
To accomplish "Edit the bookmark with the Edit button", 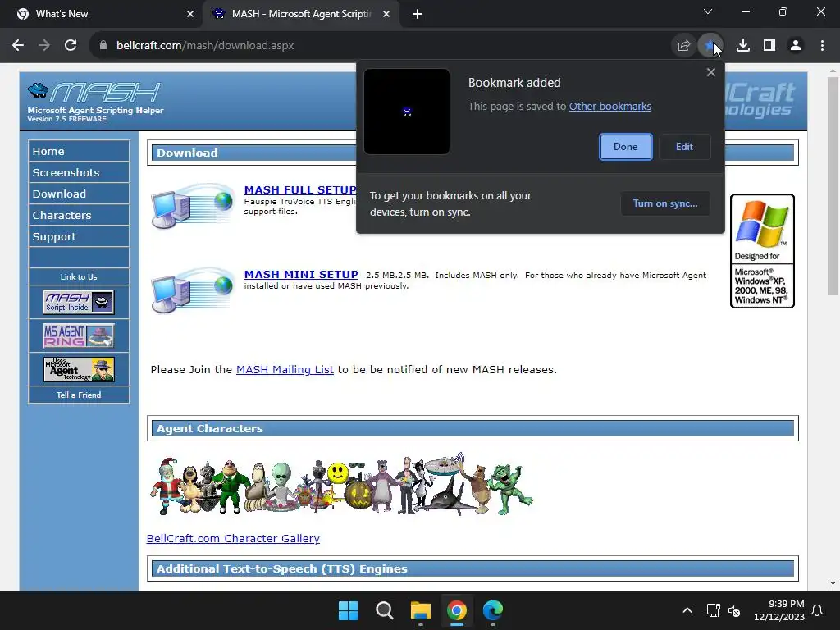I will tap(684, 147).
